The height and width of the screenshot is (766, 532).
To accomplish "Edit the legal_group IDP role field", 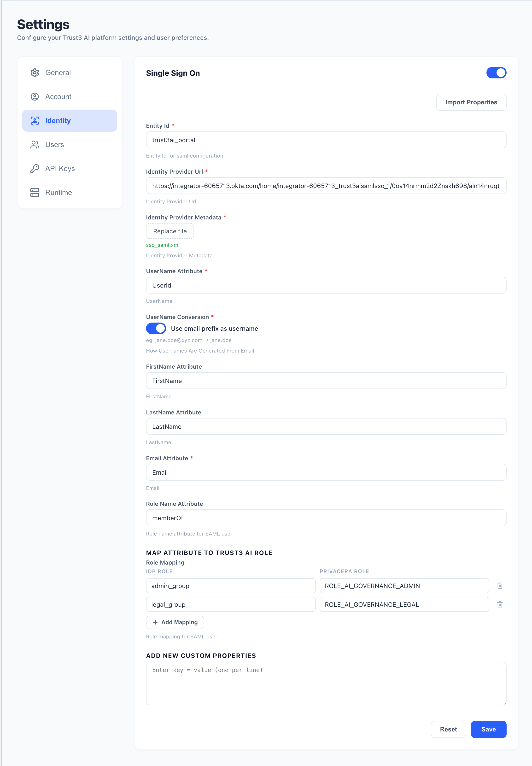I will click(231, 605).
